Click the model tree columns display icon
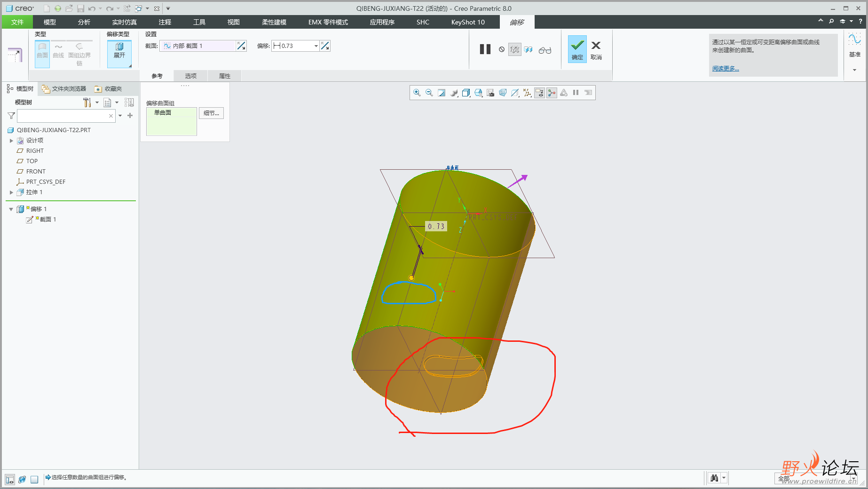868x489 pixels. click(129, 103)
